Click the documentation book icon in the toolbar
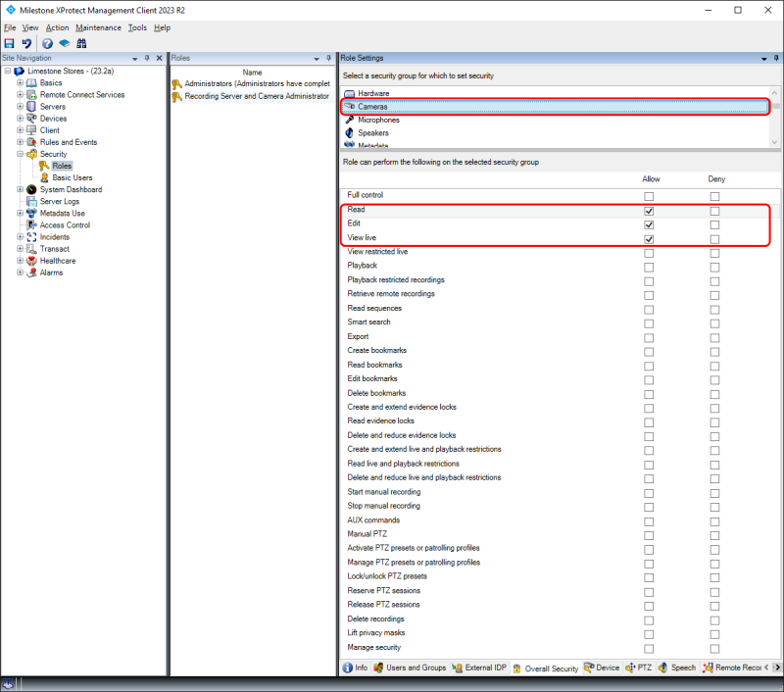This screenshot has width=784, height=692. point(65,43)
